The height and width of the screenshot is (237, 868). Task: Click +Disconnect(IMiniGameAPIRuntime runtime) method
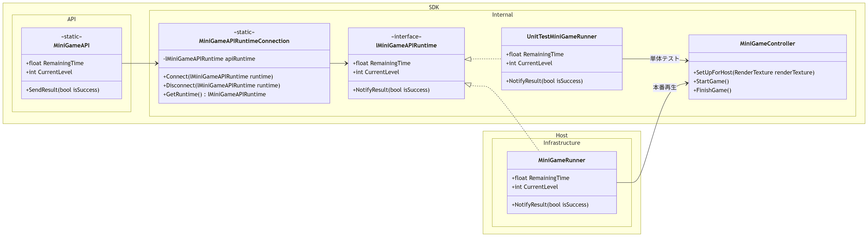pos(221,85)
